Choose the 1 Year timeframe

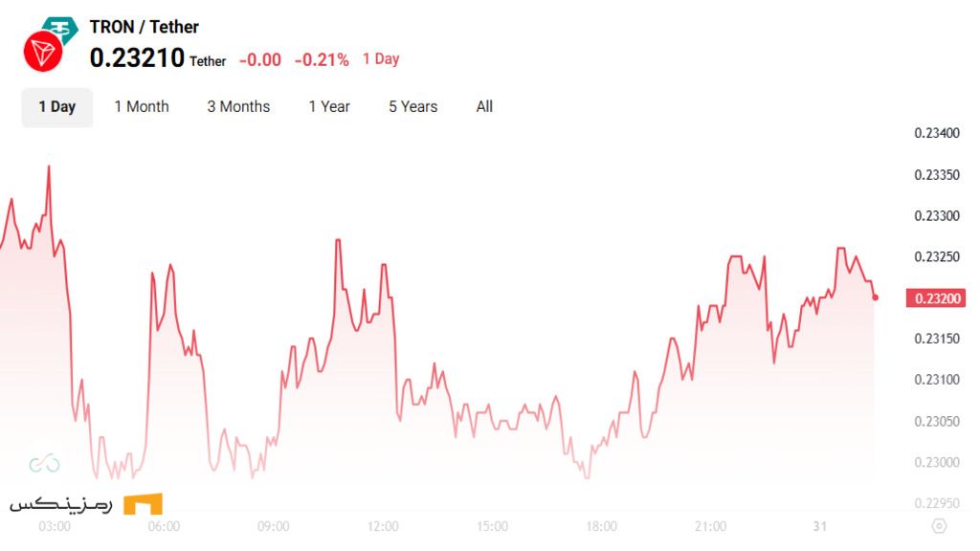click(329, 107)
